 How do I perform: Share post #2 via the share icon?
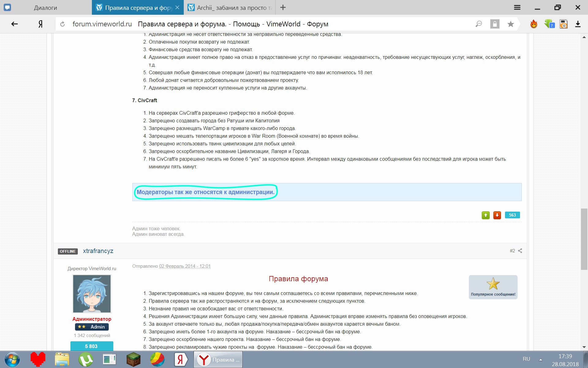(520, 251)
